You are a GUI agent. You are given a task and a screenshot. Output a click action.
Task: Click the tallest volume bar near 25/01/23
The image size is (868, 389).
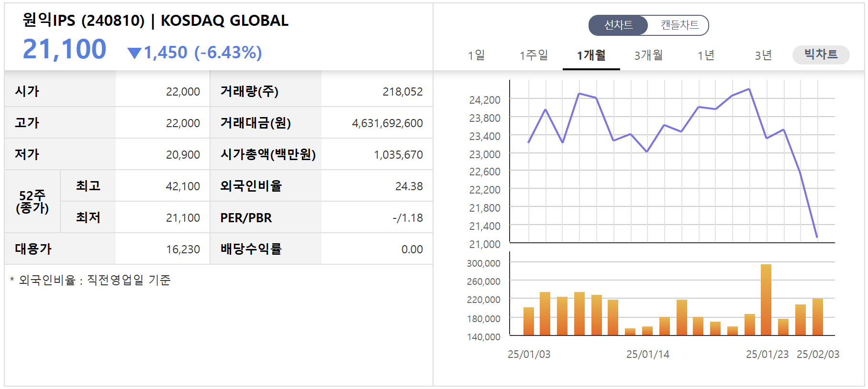[x=766, y=300]
